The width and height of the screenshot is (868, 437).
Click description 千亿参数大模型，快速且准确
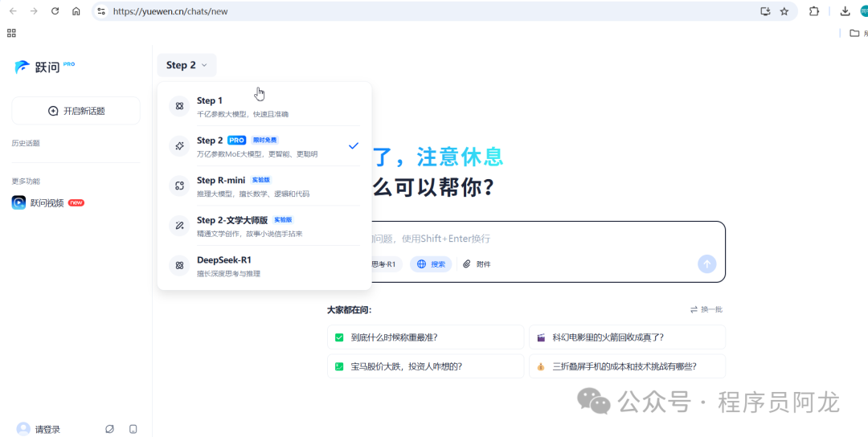point(243,115)
